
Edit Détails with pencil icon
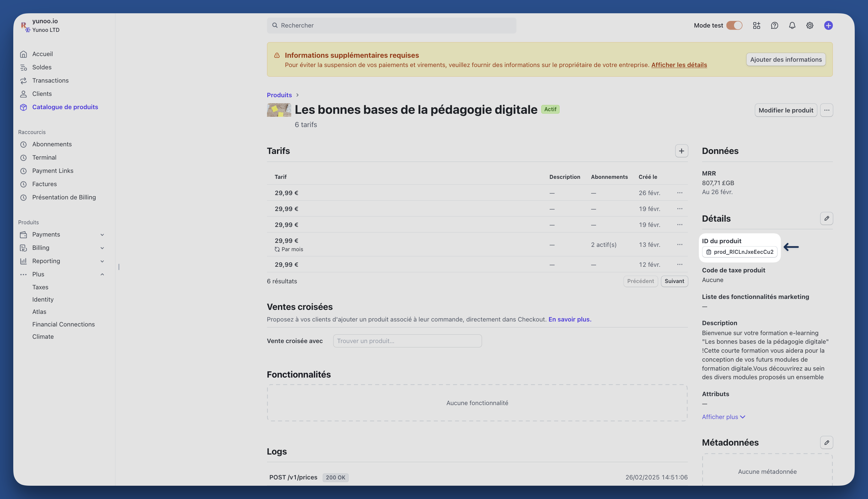(826, 218)
